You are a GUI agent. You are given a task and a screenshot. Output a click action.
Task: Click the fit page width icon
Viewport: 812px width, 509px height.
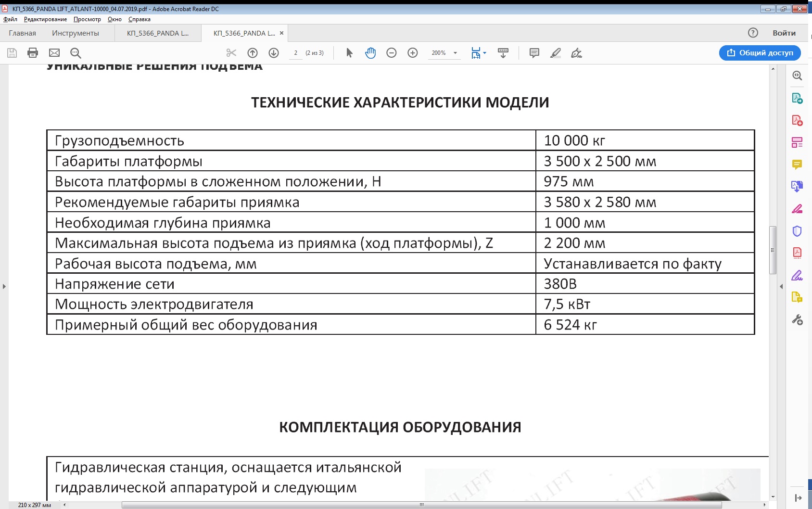coord(476,53)
